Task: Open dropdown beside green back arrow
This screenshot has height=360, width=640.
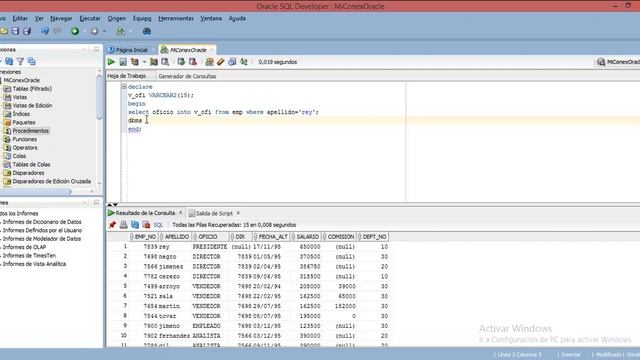Action: pyautogui.click(x=84, y=31)
